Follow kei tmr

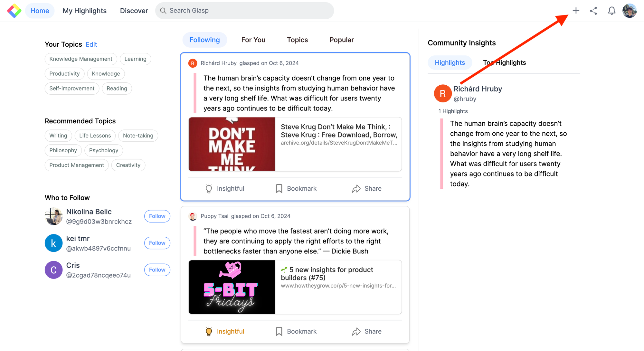click(x=157, y=243)
